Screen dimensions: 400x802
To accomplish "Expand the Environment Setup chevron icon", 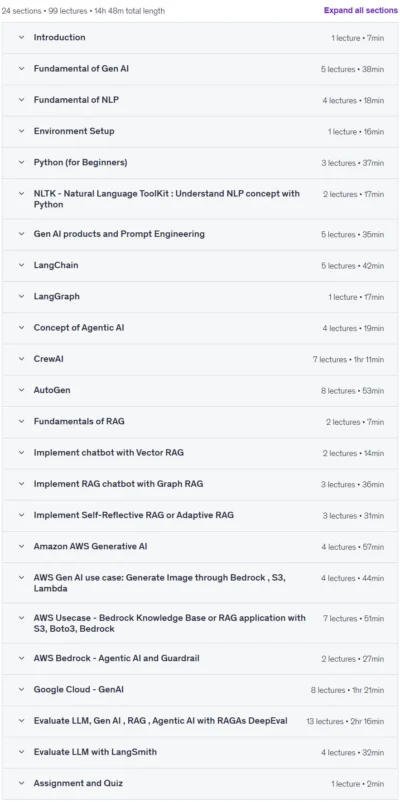I will click(21, 131).
